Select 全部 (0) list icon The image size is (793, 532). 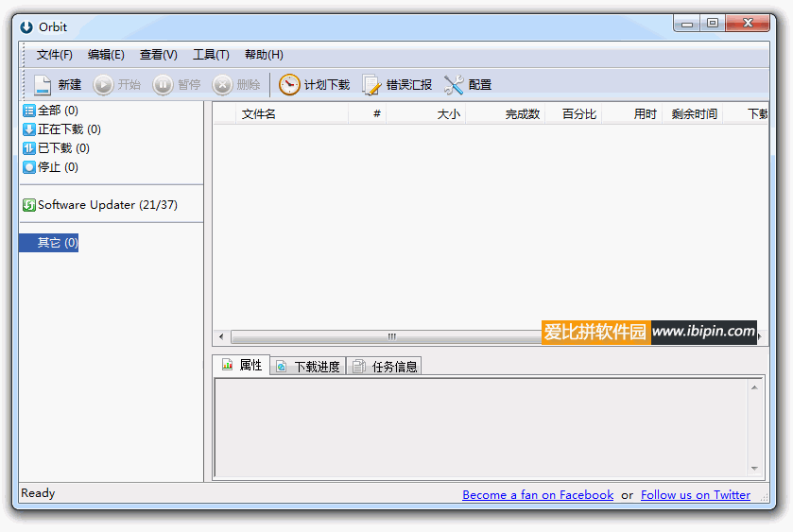coord(28,111)
